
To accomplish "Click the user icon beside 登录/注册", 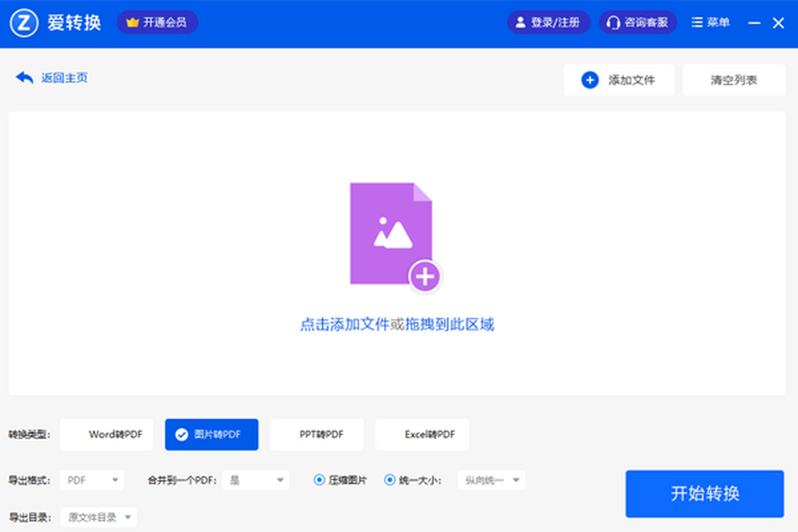I will 521,23.
